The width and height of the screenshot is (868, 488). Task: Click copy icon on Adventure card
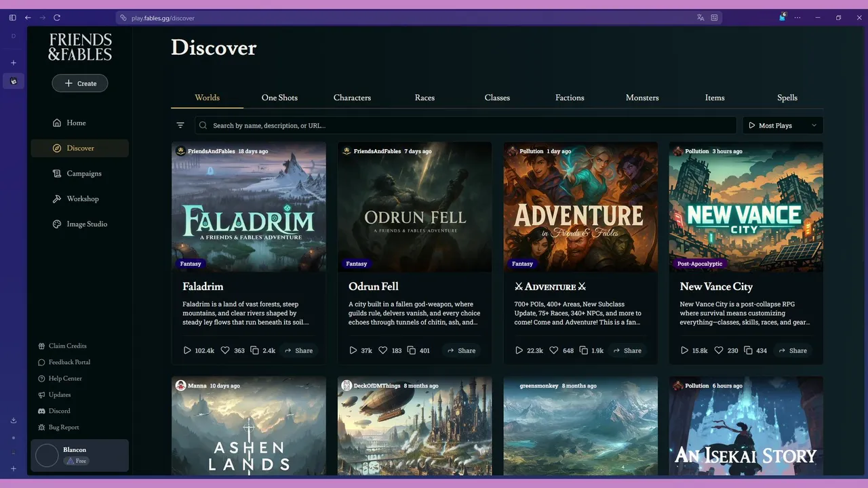(583, 350)
